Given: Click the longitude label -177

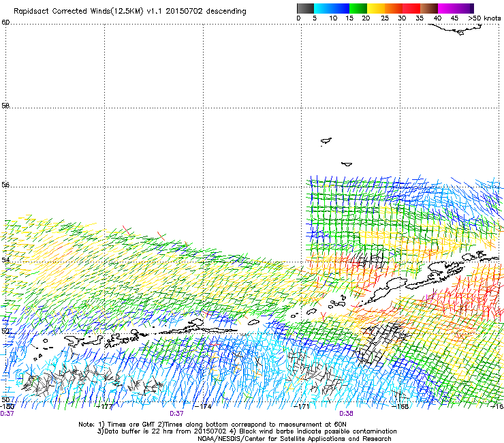Looking at the screenshot, I should pos(105,406).
